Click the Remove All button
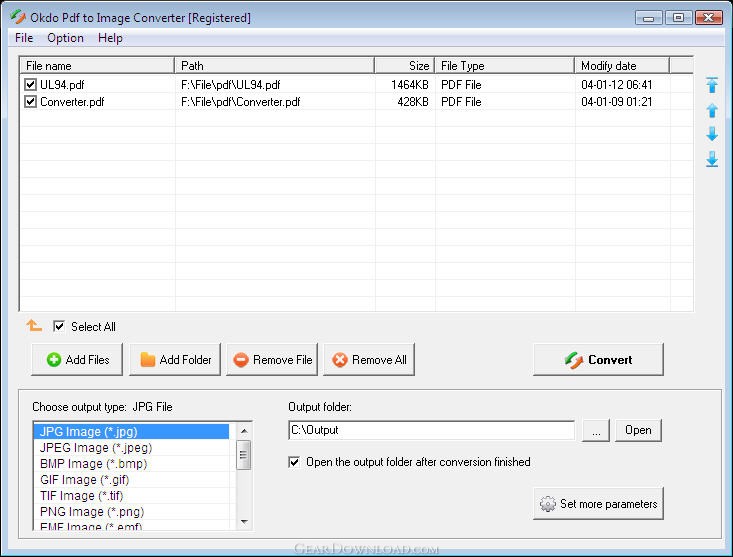The width and height of the screenshot is (733, 557). pyautogui.click(x=369, y=359)
